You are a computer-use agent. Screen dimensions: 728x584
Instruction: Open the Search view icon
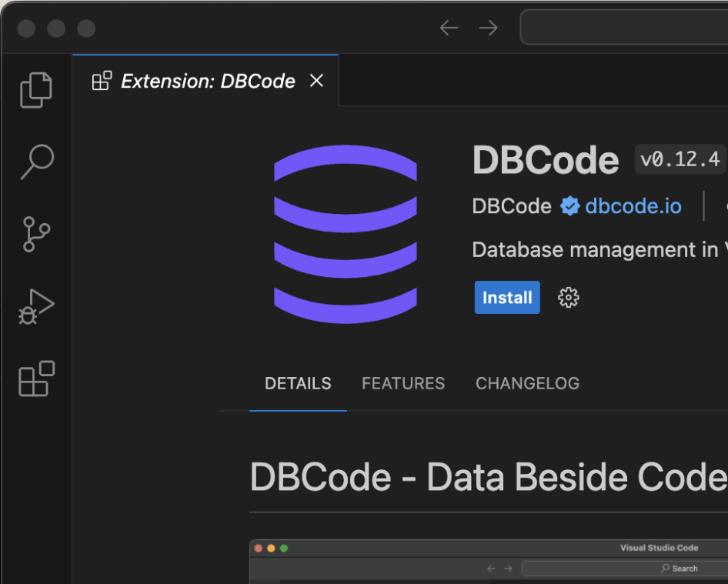point(36,162)
